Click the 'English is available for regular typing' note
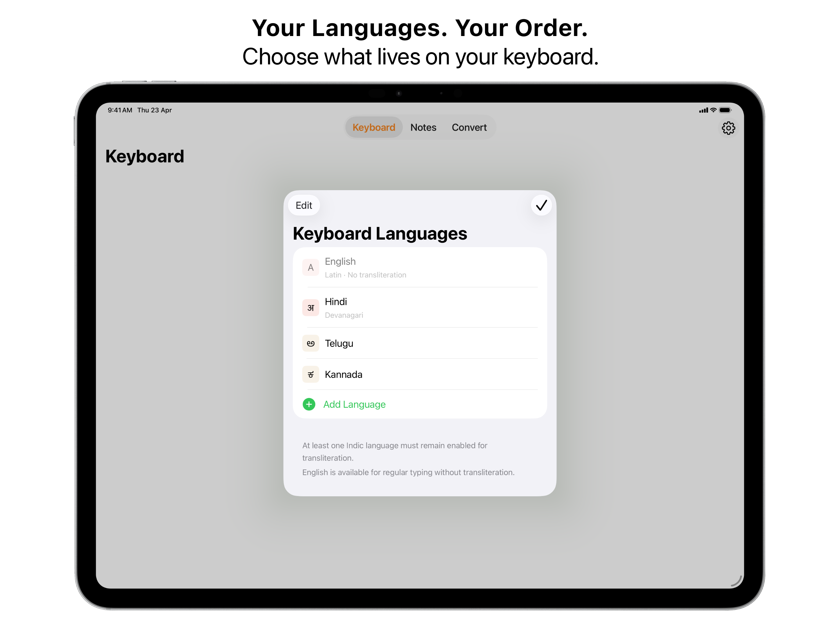 408,472
